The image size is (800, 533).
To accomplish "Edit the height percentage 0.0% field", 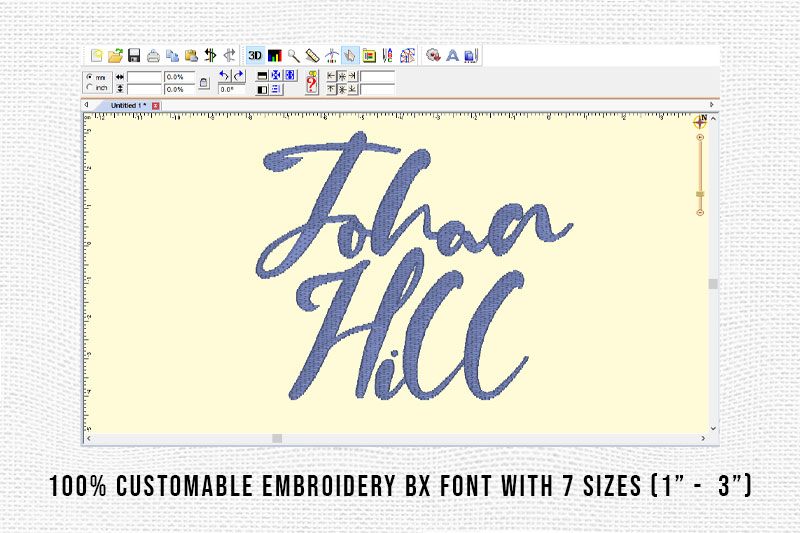I will tap(180, 89).
